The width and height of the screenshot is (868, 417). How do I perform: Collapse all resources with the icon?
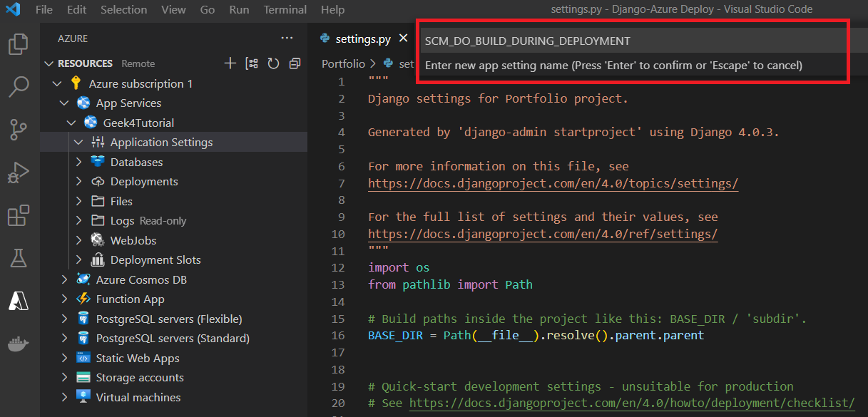click(295, 63)
